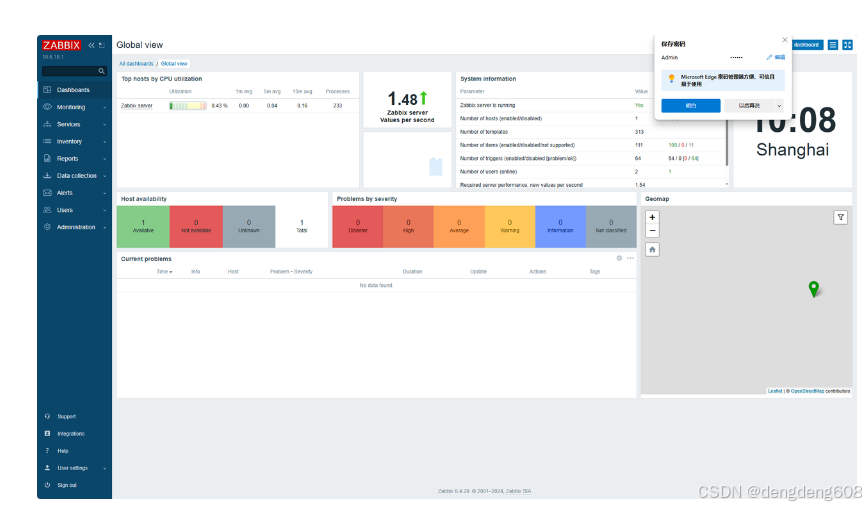Click the Support headset icon
This screenshot has width=866, height=507.
[x=47, y=416]
